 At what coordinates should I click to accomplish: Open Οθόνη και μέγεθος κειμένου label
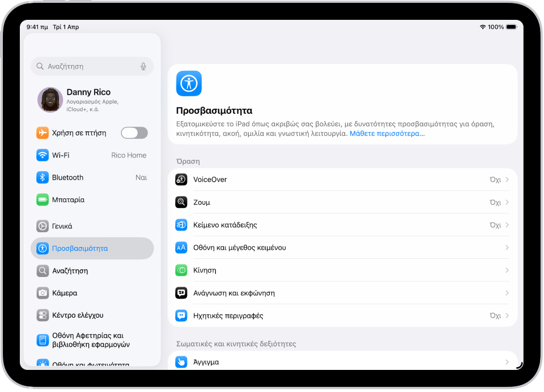239,248
